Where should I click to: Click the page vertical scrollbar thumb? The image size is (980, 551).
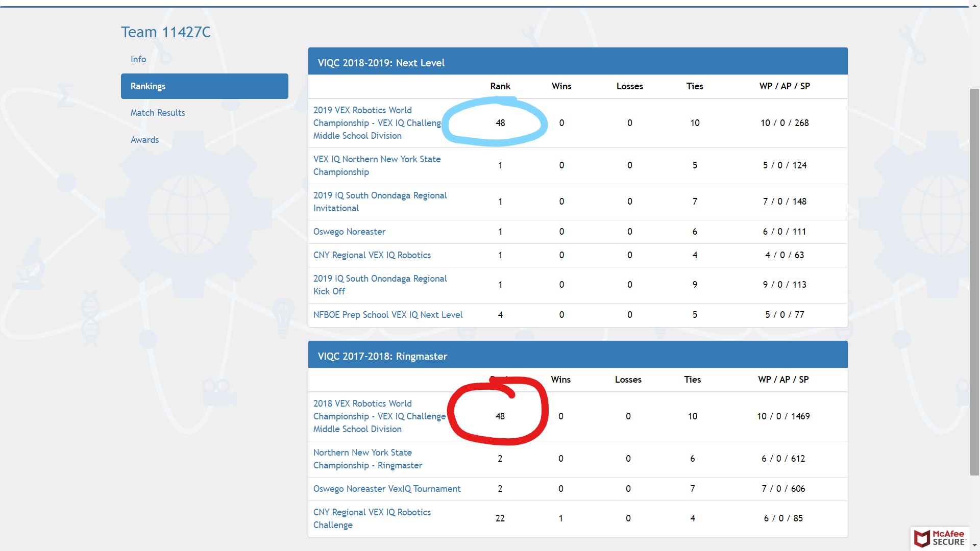coord(974,282)
